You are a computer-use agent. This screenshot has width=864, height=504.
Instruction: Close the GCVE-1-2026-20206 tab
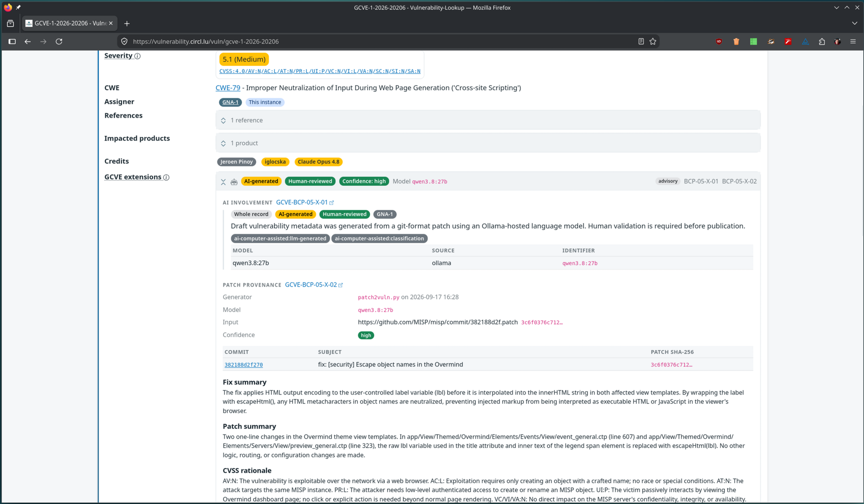point(111,23)
